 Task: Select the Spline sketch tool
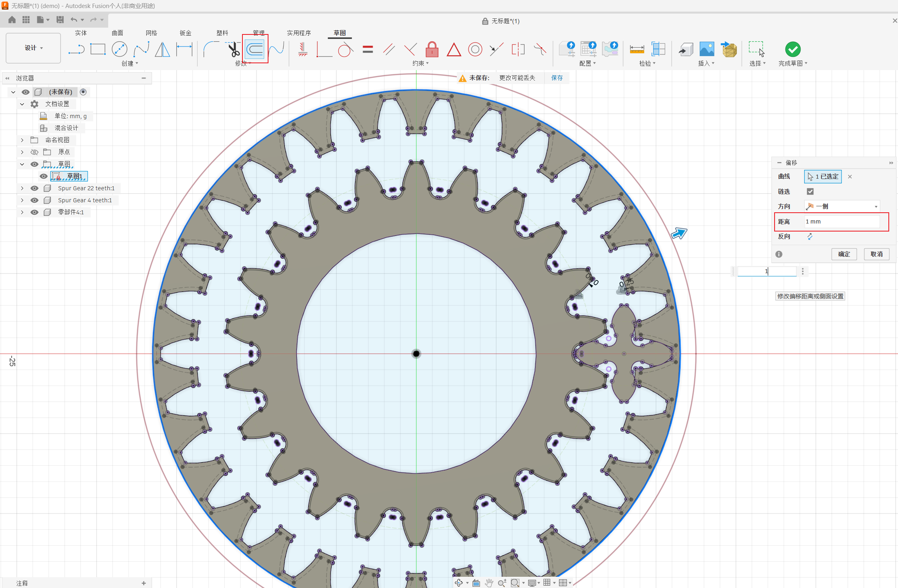(x=141, y=50)
